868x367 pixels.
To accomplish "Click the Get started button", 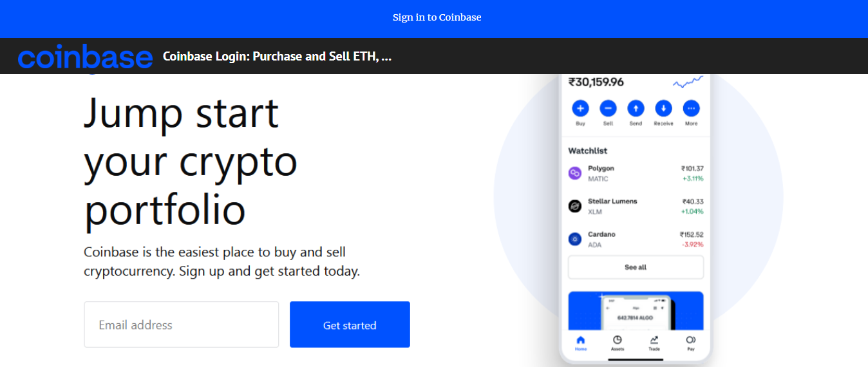I will tap(350, 325).
